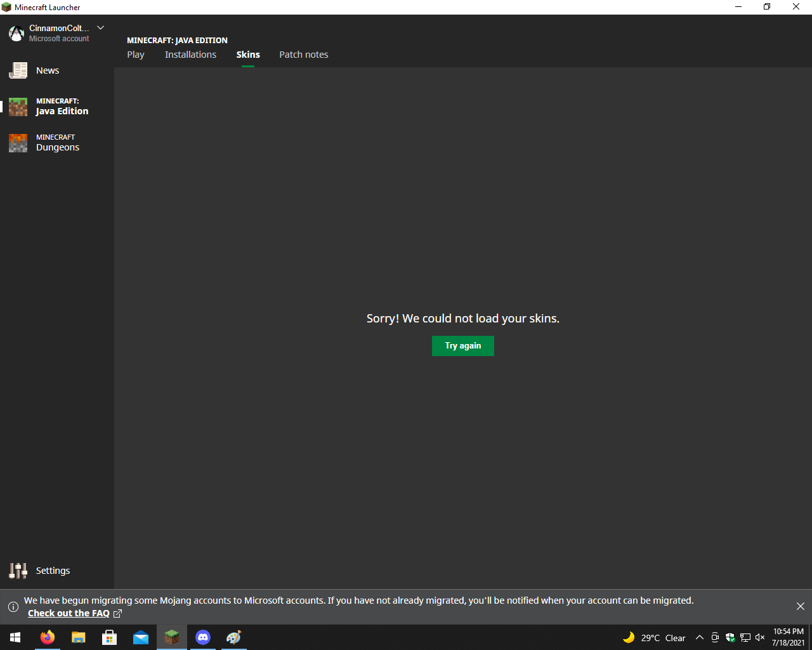812x650 pixels.
Task: Click the "29°C Clear" weather text
Action: (664, 638)
